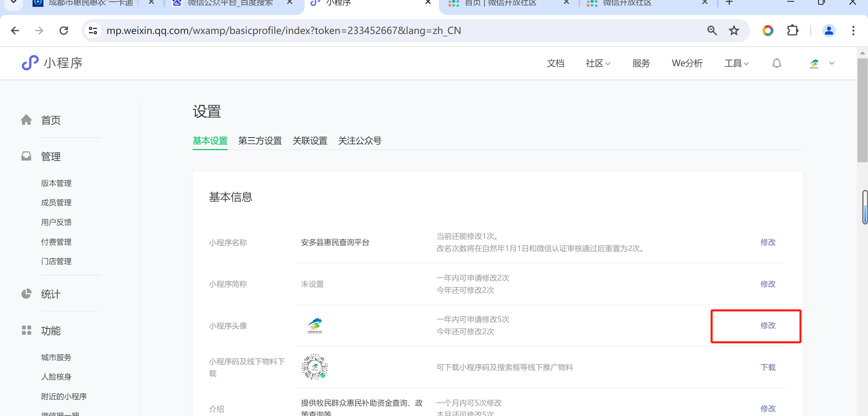Open the Chrome profile avatar icon
Screen dimensions: 868x416
829,31
